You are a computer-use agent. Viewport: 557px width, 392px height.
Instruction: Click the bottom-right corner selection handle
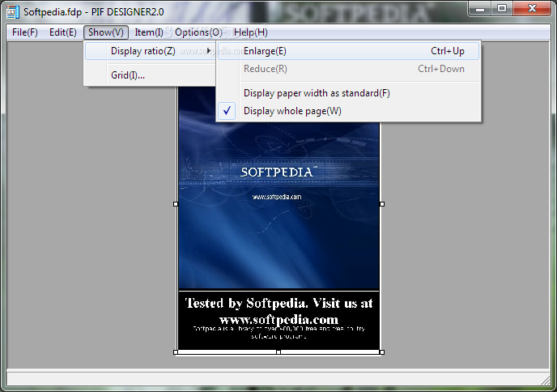click(382, 352)
